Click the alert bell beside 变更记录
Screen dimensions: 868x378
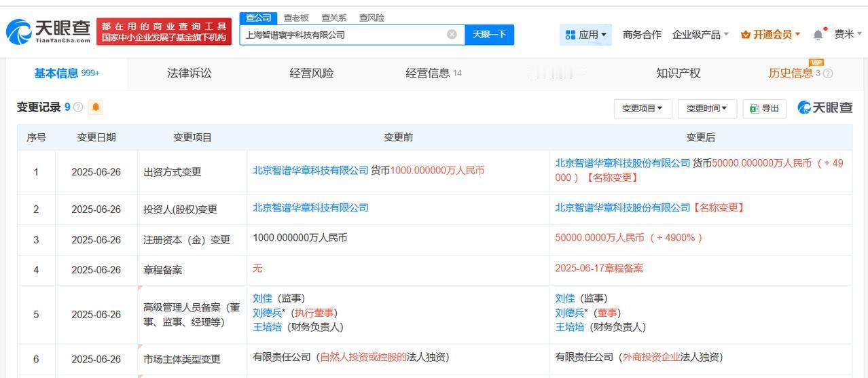coord(96,107)
